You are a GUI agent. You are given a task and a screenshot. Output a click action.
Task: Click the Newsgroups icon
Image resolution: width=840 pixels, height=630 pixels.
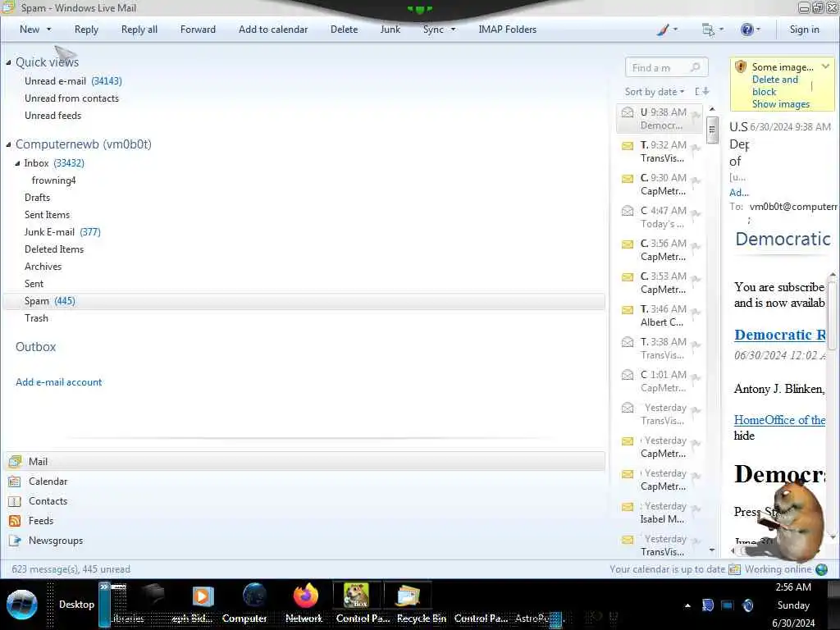pyautogui.click(x=15, y=541)
